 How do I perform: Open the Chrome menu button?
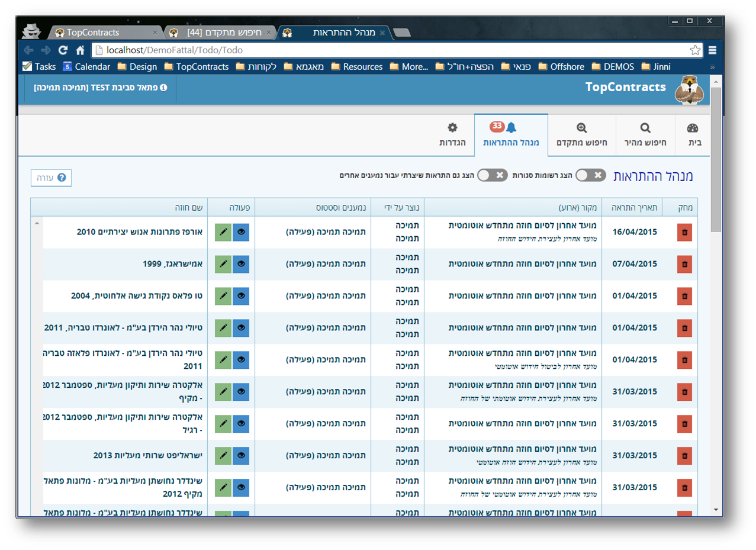pos(713,50)
